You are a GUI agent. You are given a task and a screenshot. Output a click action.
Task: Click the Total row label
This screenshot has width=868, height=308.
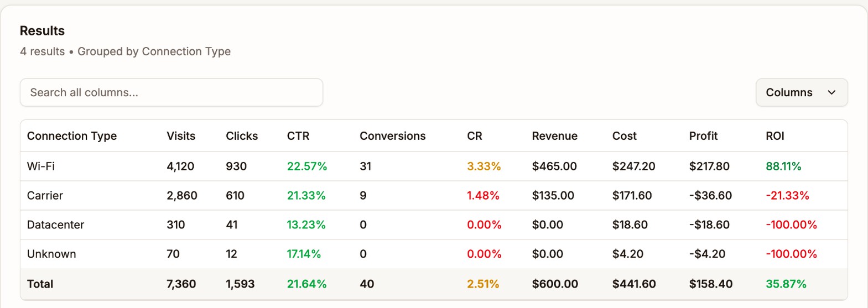(40, 284)
